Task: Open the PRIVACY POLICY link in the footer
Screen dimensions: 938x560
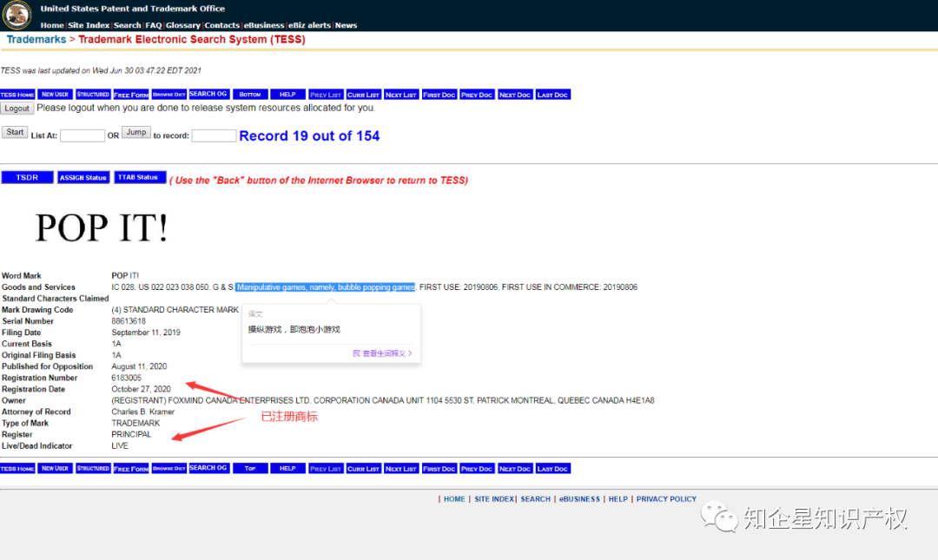Action: (x=666, y=499)
